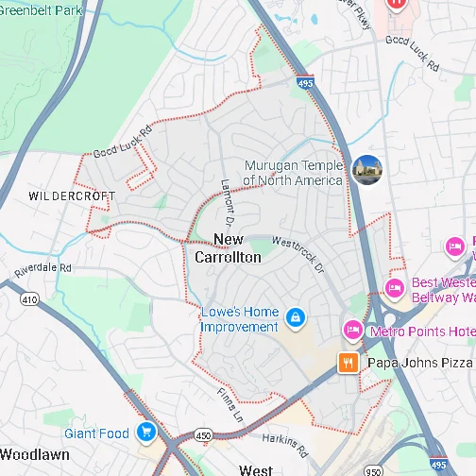The height and width of the screenshot is (476, 476).
Task: Click the Route 410 highway shield
Action: click(30, 299)
